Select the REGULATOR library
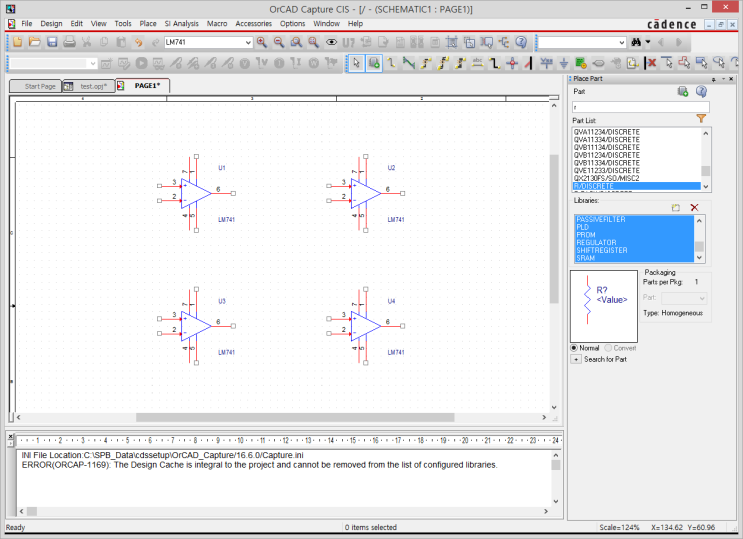The height and width of the screenshot is (539, 743). [634, 242]
